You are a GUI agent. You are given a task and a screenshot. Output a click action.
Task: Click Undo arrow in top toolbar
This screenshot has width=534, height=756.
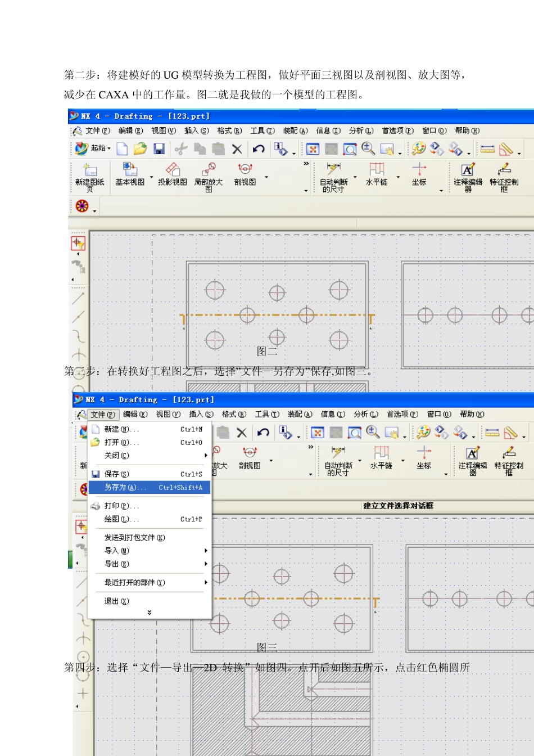pos(259,149)
